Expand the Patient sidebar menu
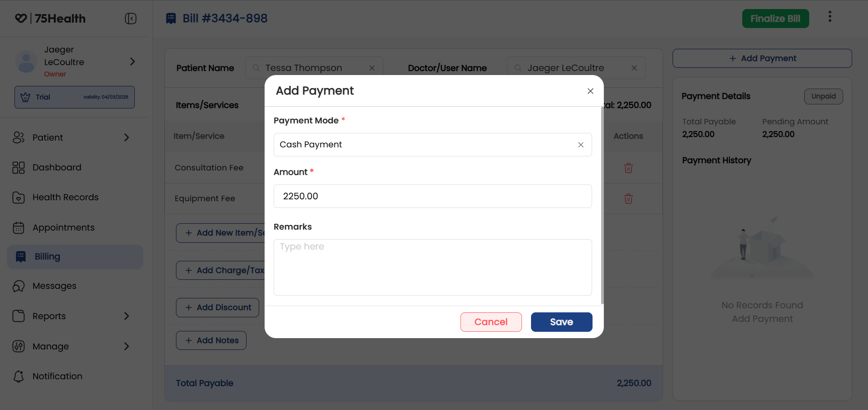 pyautogui.click(x=127, y=137)
